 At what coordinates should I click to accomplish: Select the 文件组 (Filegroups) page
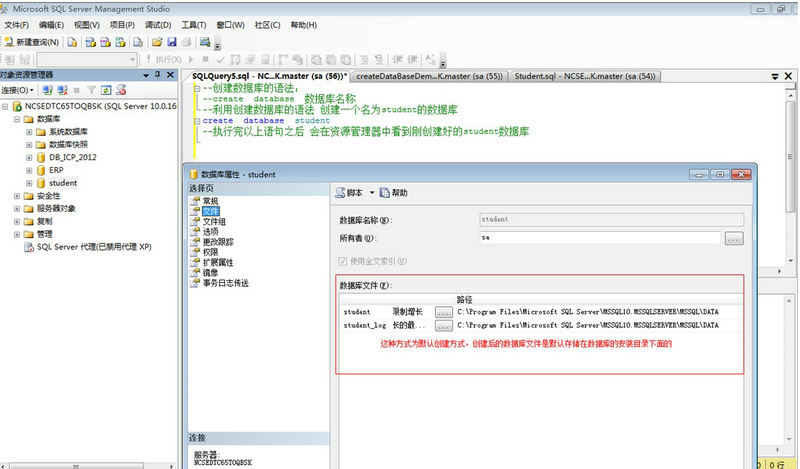pos(214,221)
